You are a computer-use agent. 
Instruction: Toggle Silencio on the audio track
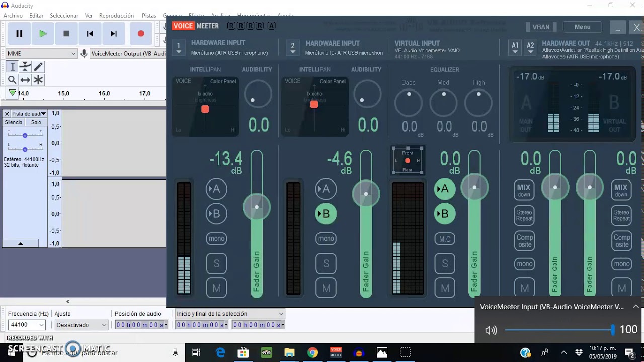coord(14,122)
